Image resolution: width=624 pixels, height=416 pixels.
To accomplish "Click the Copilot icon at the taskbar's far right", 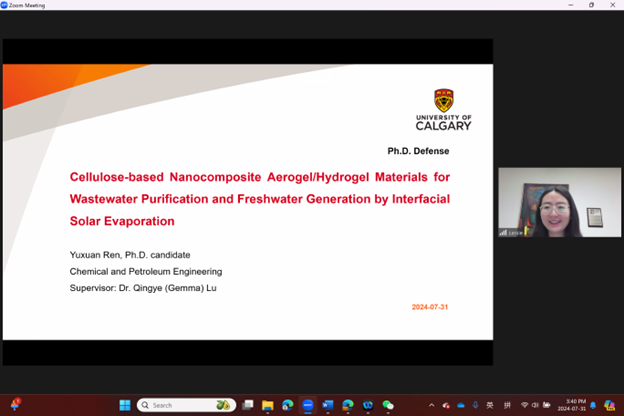I will tap(610, 405).
